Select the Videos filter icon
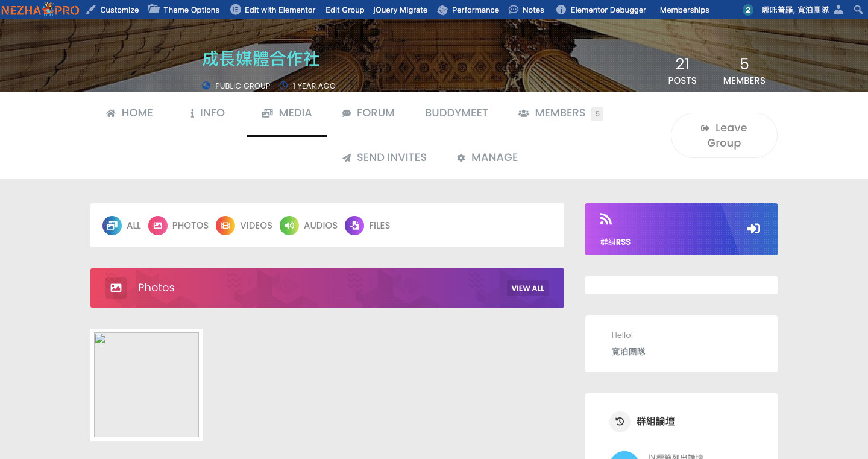 pos(225,226)
